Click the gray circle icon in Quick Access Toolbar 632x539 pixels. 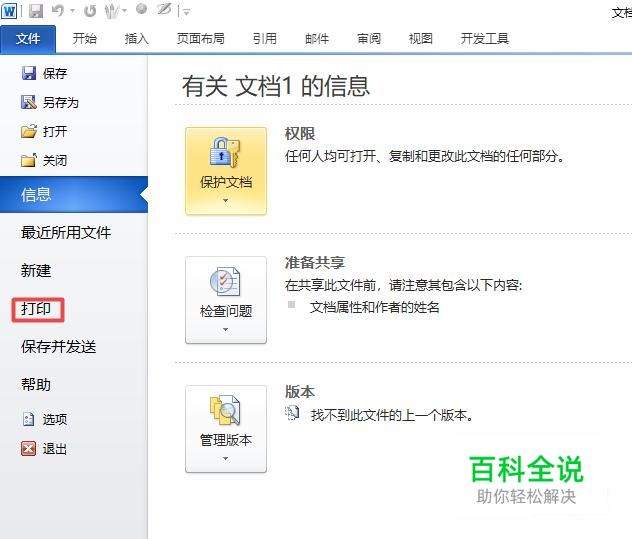click(141, 9)
